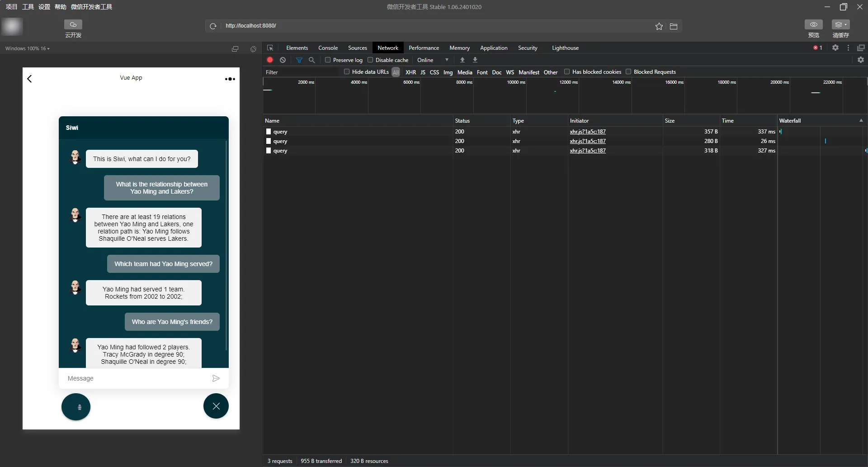Send message with paper plane icon
Viewport: 868px width, 467px height.
point(216,378)
